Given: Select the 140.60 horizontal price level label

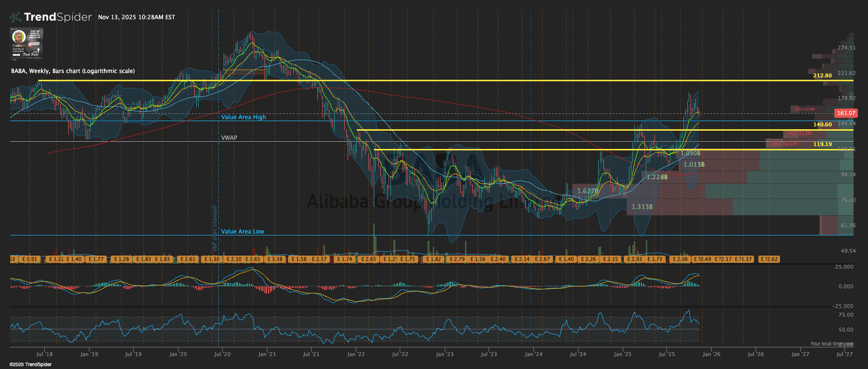Looking at the screenshot, I should tap(822, 125).
